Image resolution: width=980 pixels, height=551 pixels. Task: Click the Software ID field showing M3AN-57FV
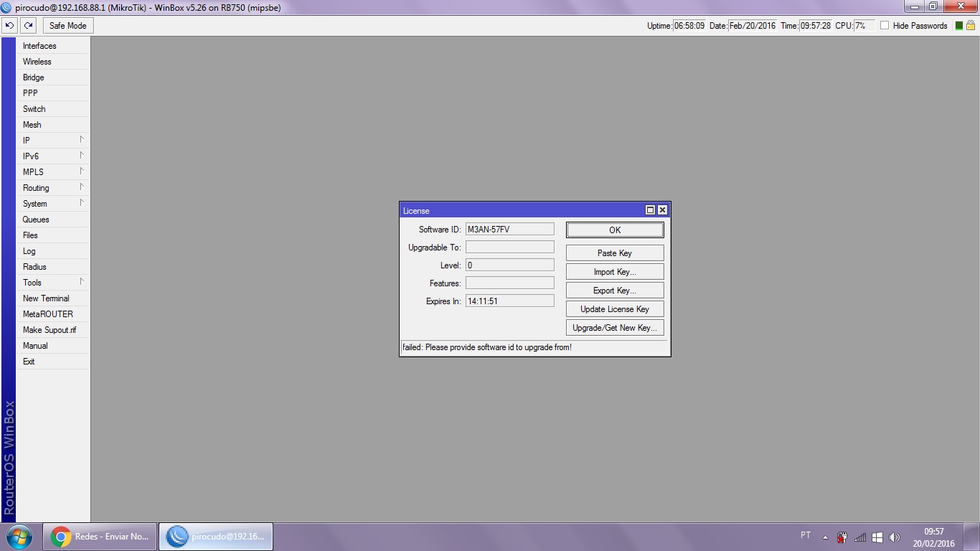(x=510, y=229)
